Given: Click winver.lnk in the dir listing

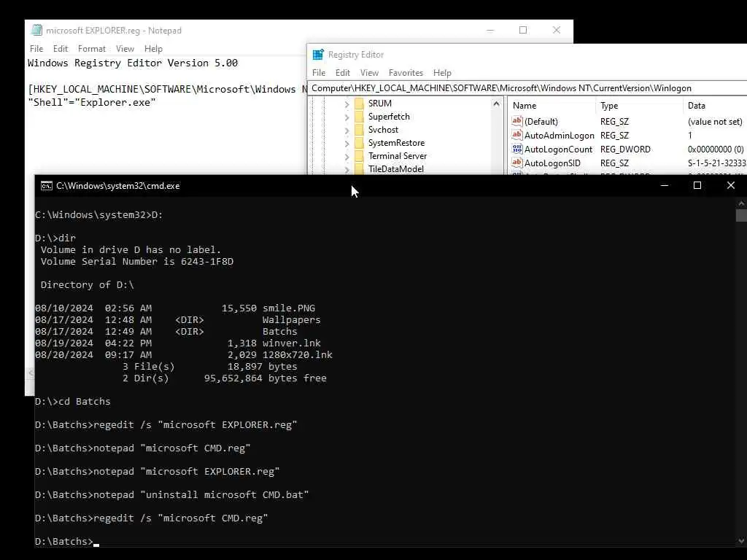Looking at the screenshot, I should [292, 343].
